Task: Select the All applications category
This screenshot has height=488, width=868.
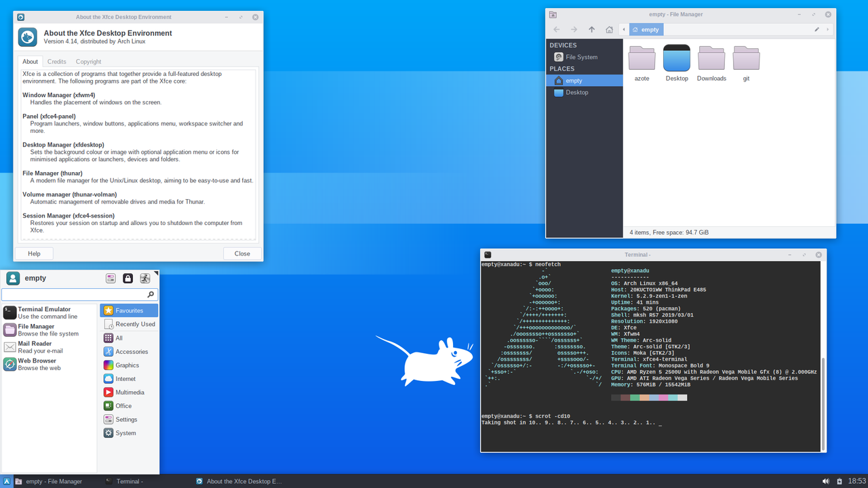Action: pos(129,338)
